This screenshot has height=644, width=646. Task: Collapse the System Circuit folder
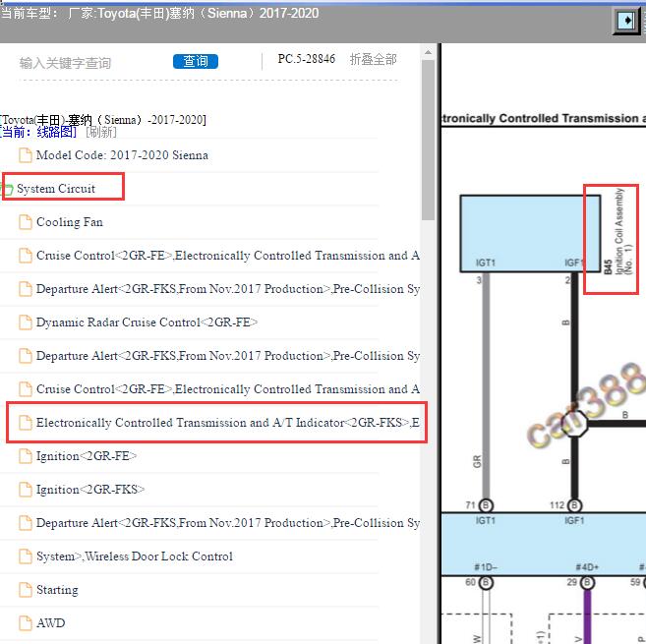pos(56,189)
